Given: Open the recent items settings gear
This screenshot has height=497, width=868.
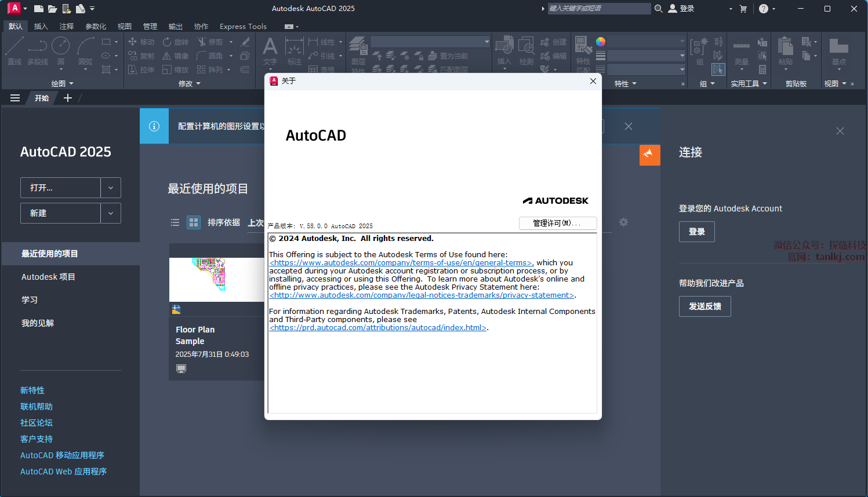Looking at the screenshot, I should (623, 222).
